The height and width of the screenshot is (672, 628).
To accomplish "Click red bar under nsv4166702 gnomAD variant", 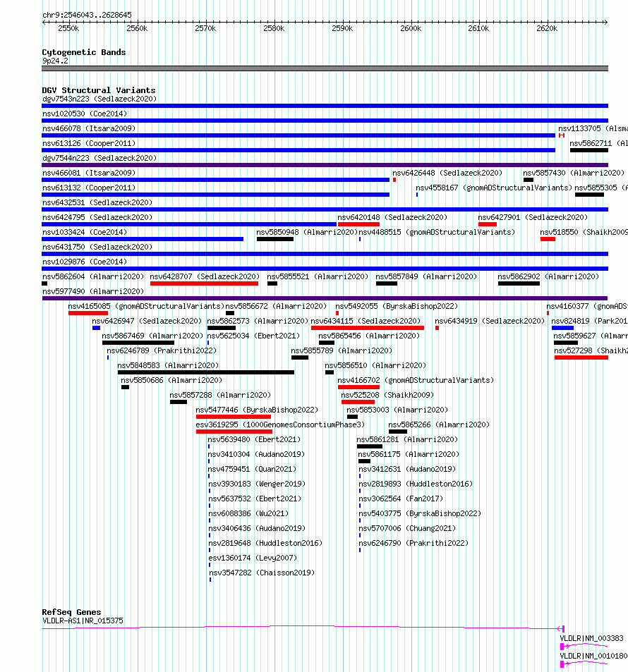I will (x=358, y=387).
